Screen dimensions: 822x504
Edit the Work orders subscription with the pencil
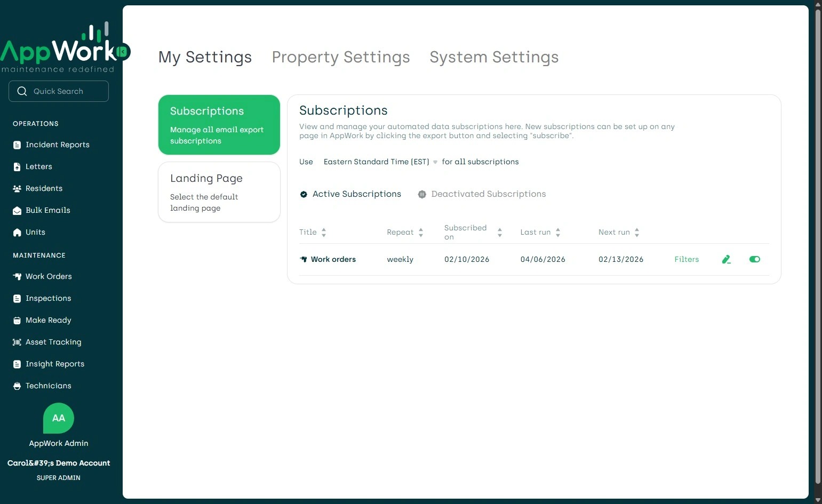(x=726, y=259)
